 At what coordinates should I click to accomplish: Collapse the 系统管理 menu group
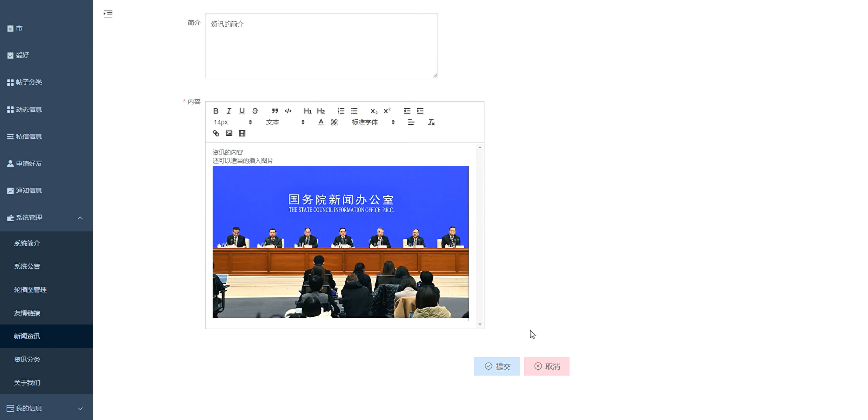click(47, 218)
